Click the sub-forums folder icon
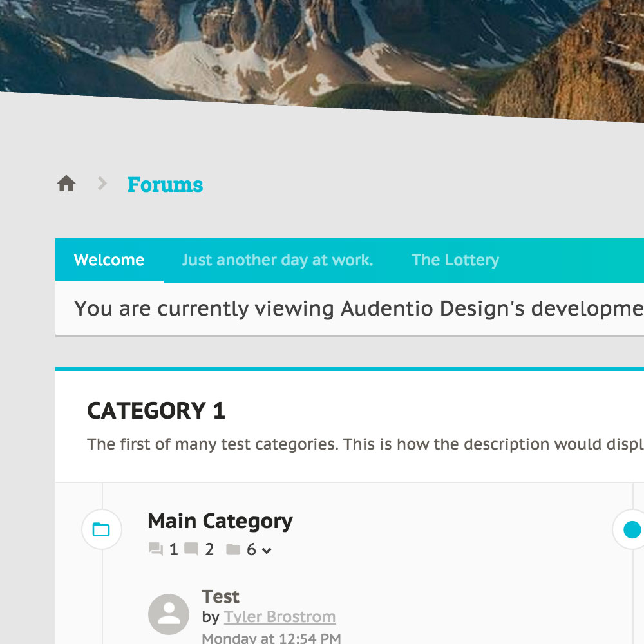 (233, 550)
